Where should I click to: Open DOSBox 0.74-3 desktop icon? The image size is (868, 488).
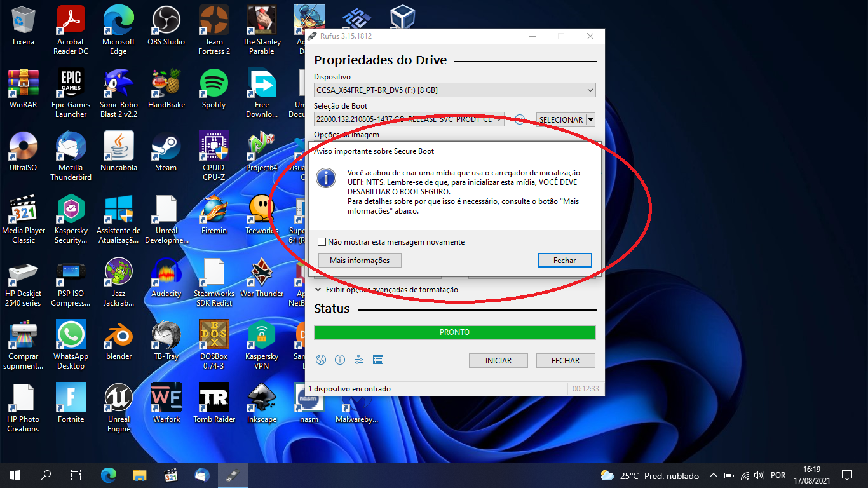pyautogui.click(x=214, y=345)
